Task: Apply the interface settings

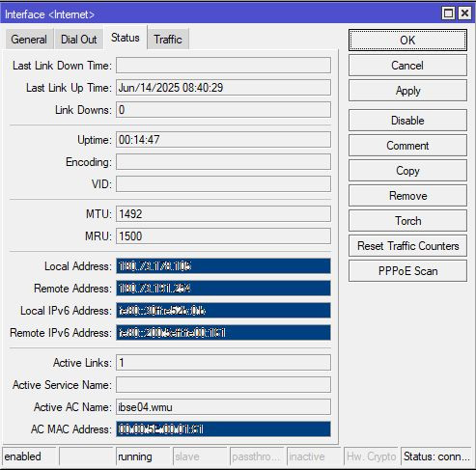Action: [407, 91]
